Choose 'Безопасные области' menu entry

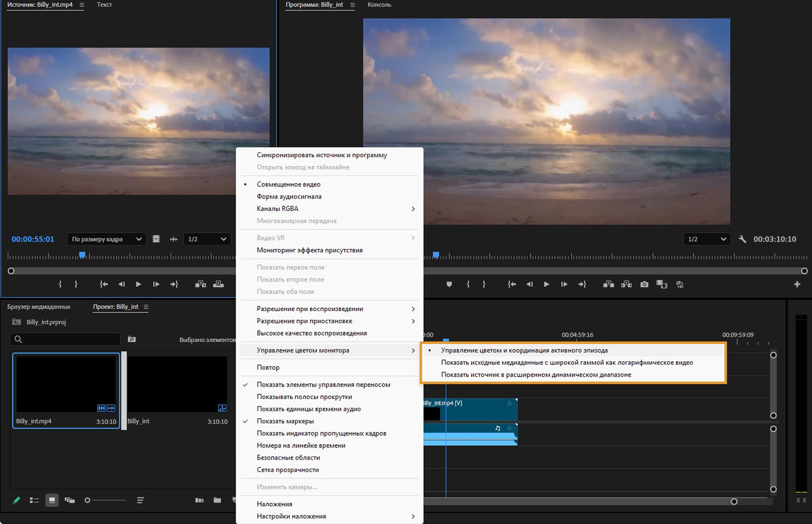(288, 458)
